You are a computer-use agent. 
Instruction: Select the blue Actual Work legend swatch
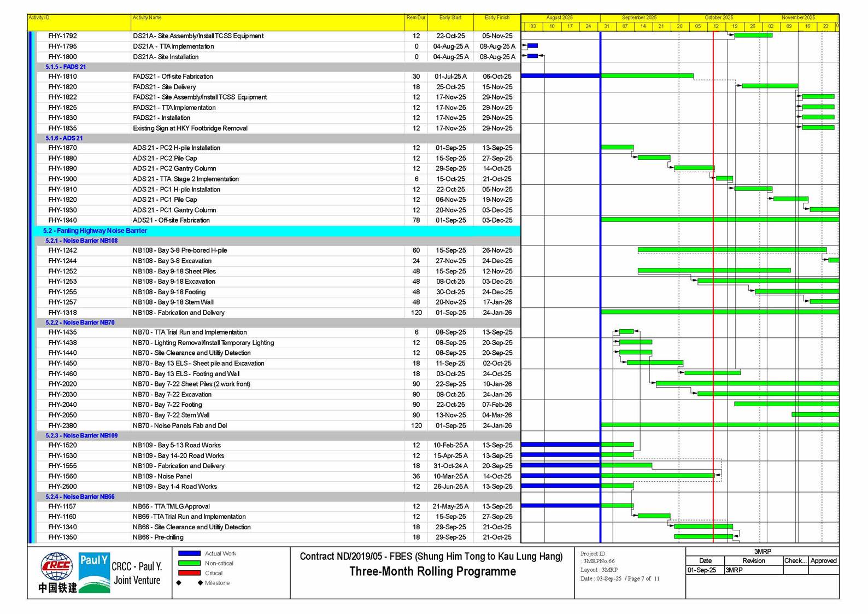(189, 553)
